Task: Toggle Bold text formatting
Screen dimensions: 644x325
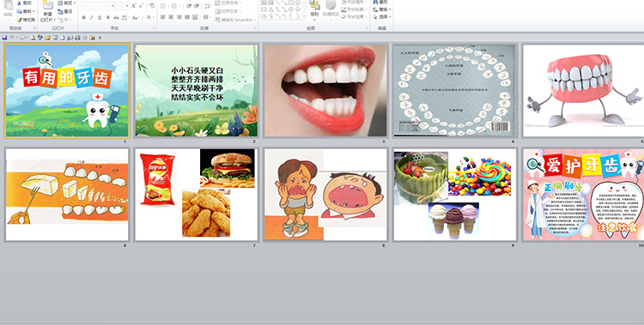Action: pyautogui.click(x=84, y=18)
